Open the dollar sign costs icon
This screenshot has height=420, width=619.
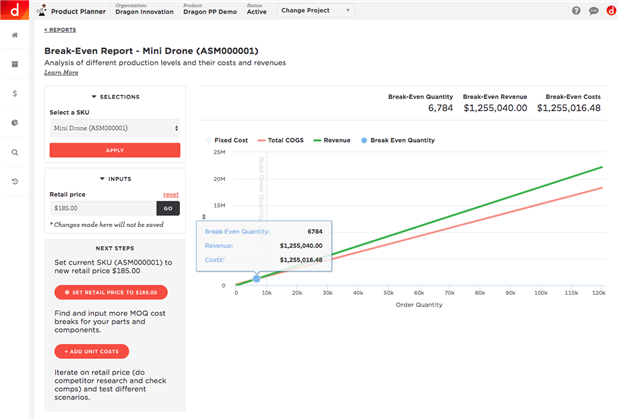pos(15,93)
